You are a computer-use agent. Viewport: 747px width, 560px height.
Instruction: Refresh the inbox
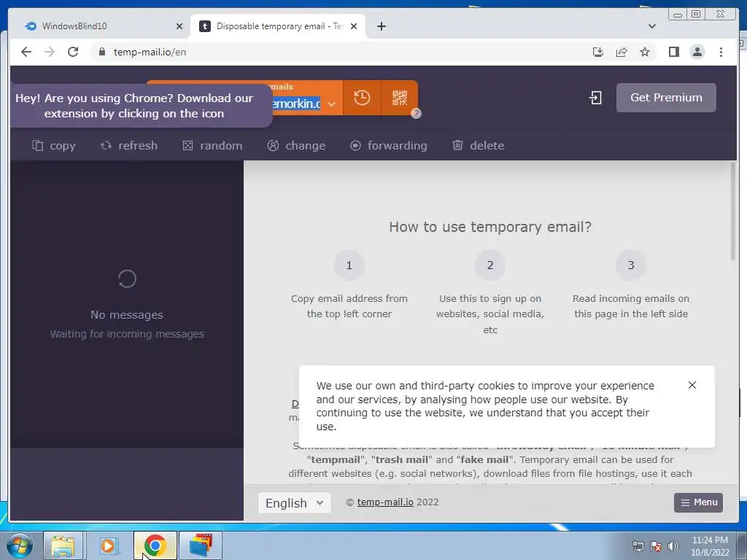click(x=129, y=146)
